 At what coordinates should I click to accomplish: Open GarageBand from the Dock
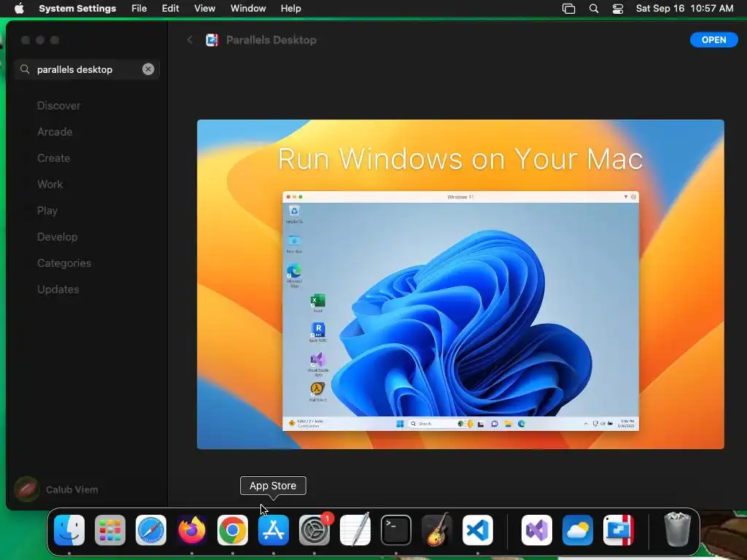click(437, 530)
